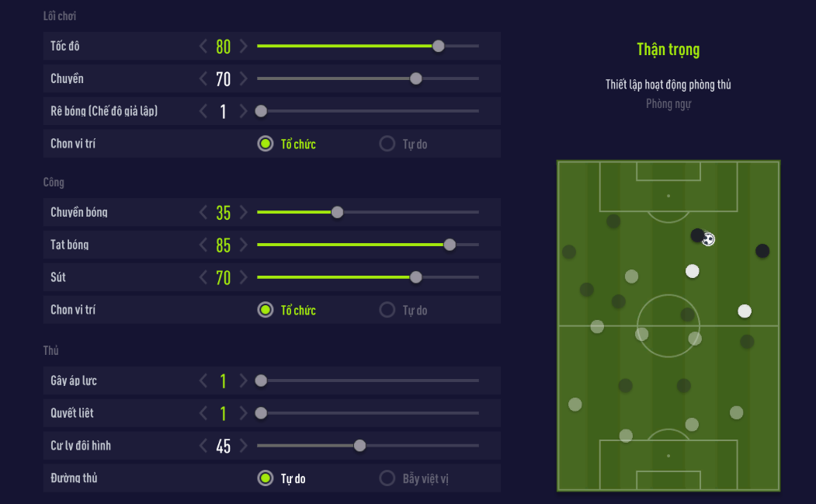Click the Tốc độ slider handle
The width and height of the screenshot is (816, 504).
439,46
